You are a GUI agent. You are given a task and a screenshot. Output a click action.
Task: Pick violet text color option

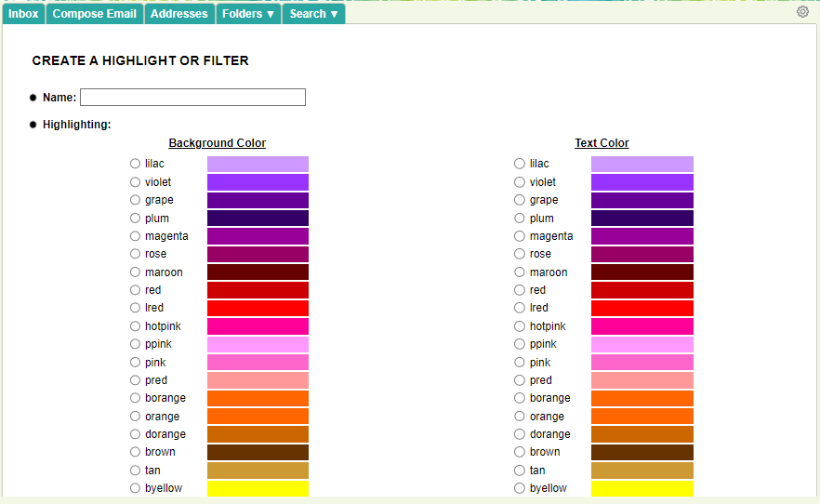[x=520, y=182]
